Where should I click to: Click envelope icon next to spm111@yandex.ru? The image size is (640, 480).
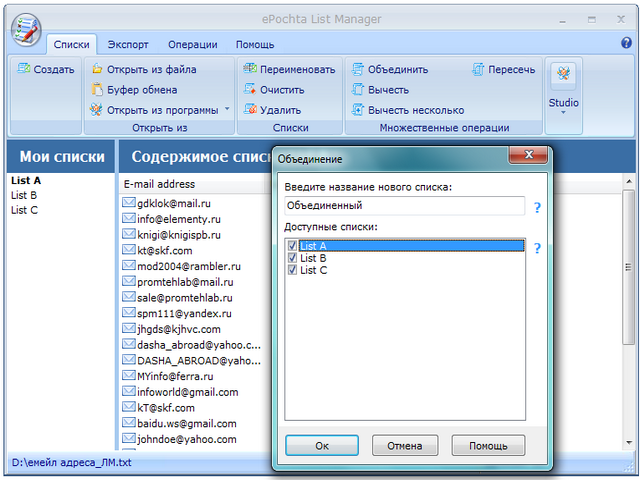coord(129,313)
